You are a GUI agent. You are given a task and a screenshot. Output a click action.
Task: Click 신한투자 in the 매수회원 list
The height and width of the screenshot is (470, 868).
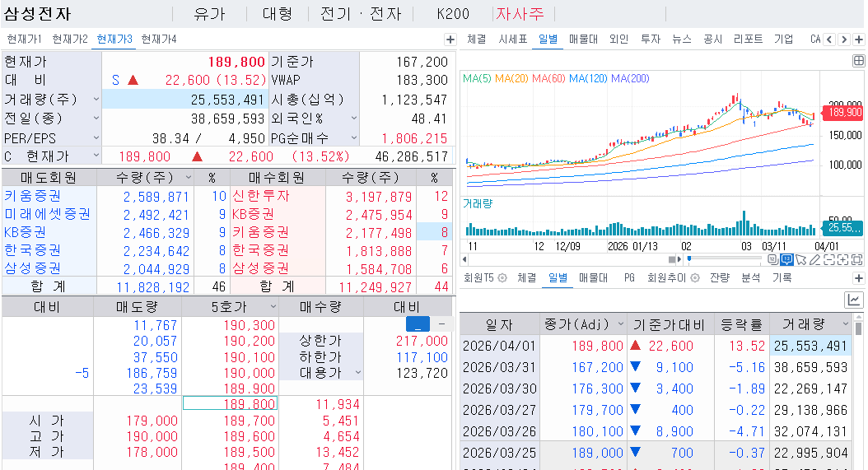click(x=261, y=196)
